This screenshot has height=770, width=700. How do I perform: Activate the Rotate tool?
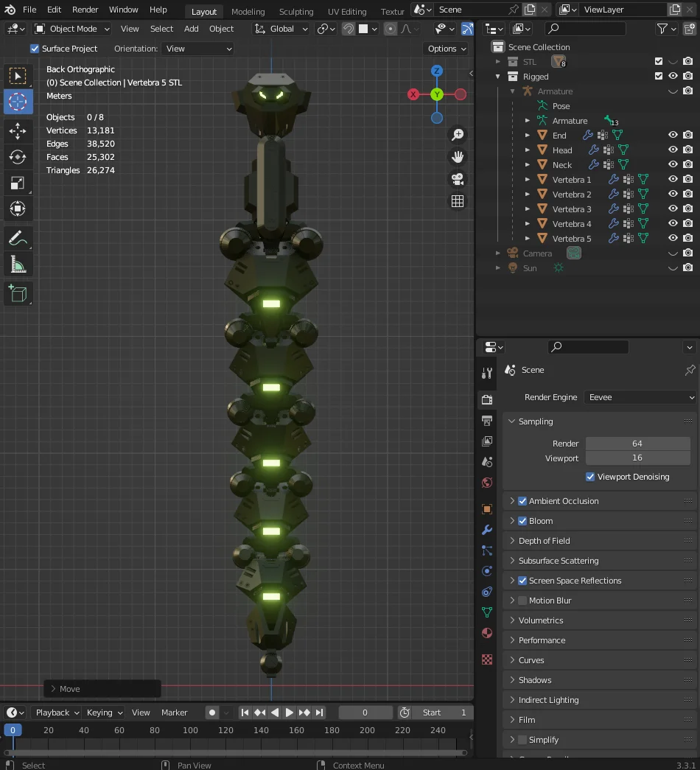[x=18, y=157]
